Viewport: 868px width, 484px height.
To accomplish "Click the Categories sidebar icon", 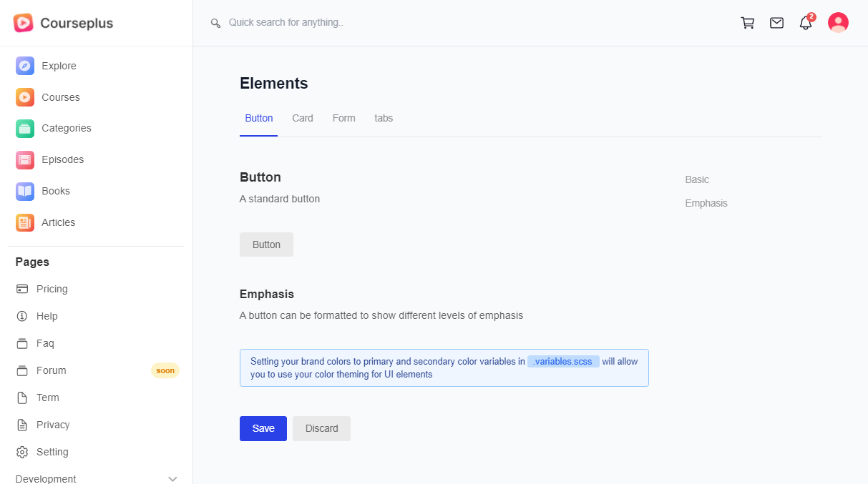I will point(25,129).
